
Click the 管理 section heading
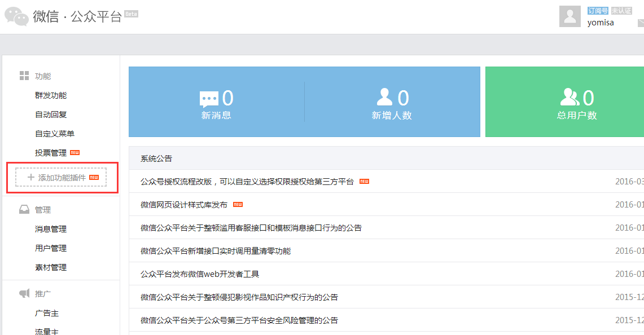(x=43, y=210)
